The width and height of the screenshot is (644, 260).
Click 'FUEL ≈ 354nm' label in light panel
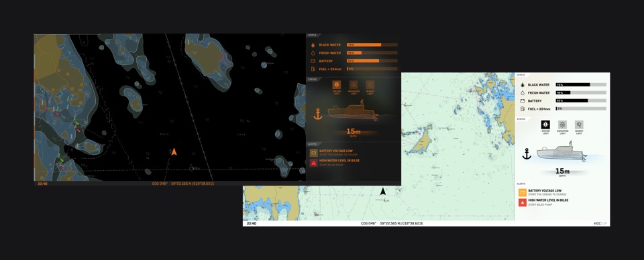[x=539, y=109]
